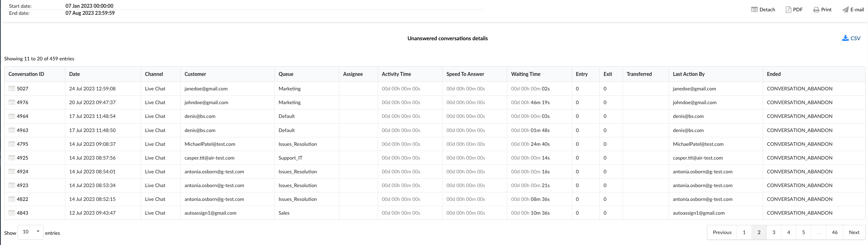868x245 pixels.
Task: Jump to last pagination page 46
Action: [834, 232]
